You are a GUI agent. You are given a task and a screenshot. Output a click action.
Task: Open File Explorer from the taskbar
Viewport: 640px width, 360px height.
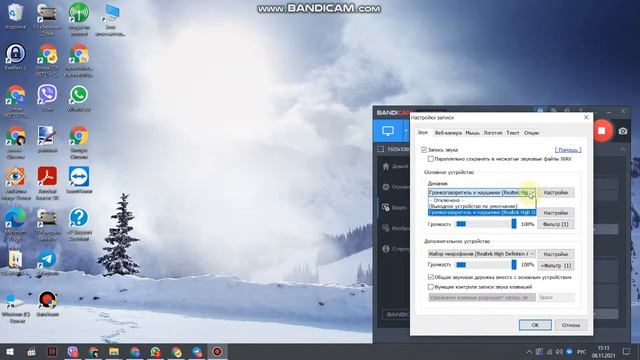[x=113, y=351]
